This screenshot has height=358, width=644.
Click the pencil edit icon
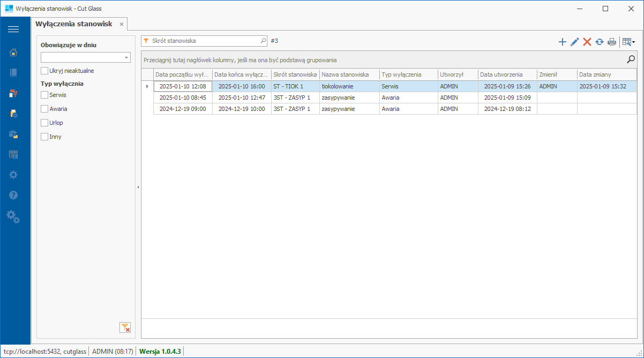pyautogui.click(x=575, y=42)
